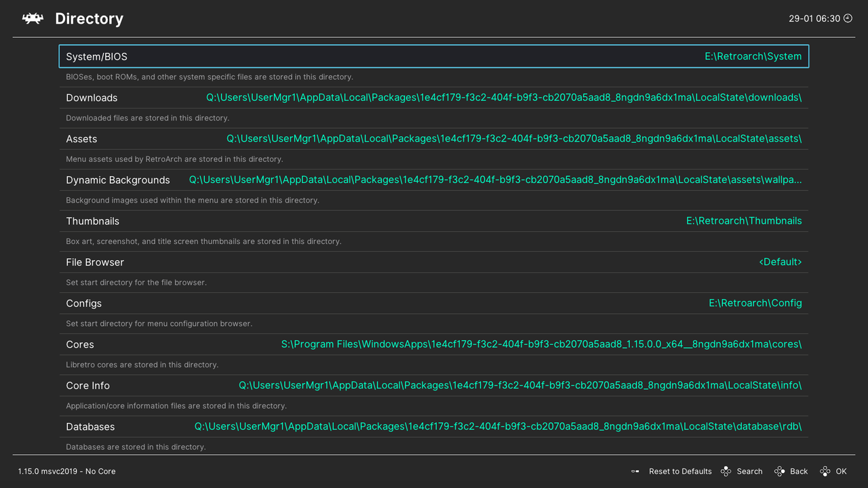
Task: Open the Dynamic Backgrounds directory setting
Action: tap(434, 180)
